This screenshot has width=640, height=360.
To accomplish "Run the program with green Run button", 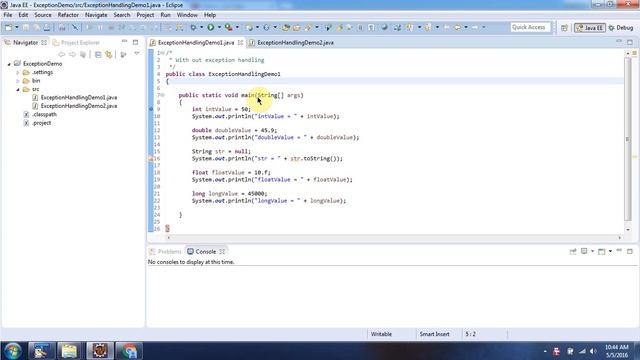I will (211, 27).
